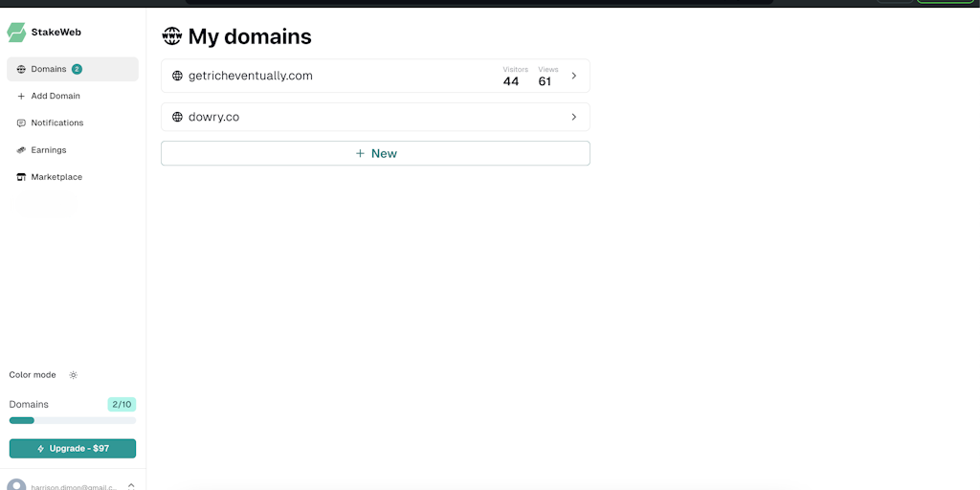Image resolution: width=980 pixels, height=490 pixels.
Task: Toggle color mode with the sun icon
Action: [x=73, y=375]
